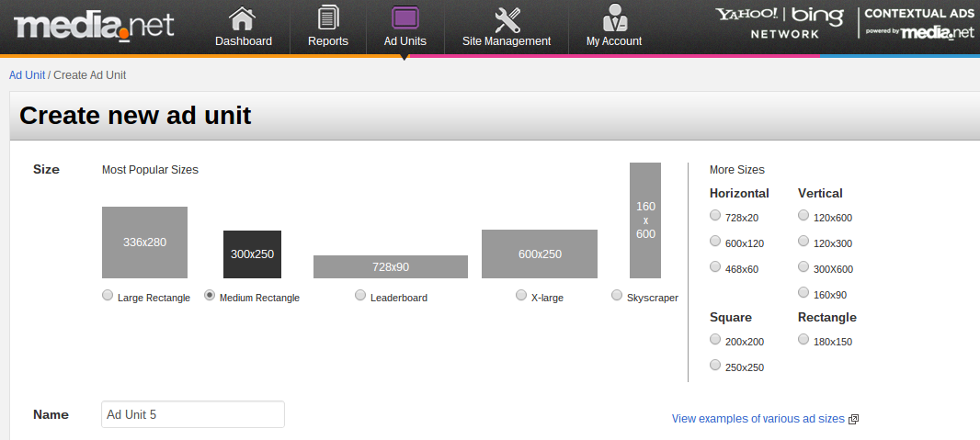
Task: Click the purple Ad Units icon
Action: click(405, 17)
